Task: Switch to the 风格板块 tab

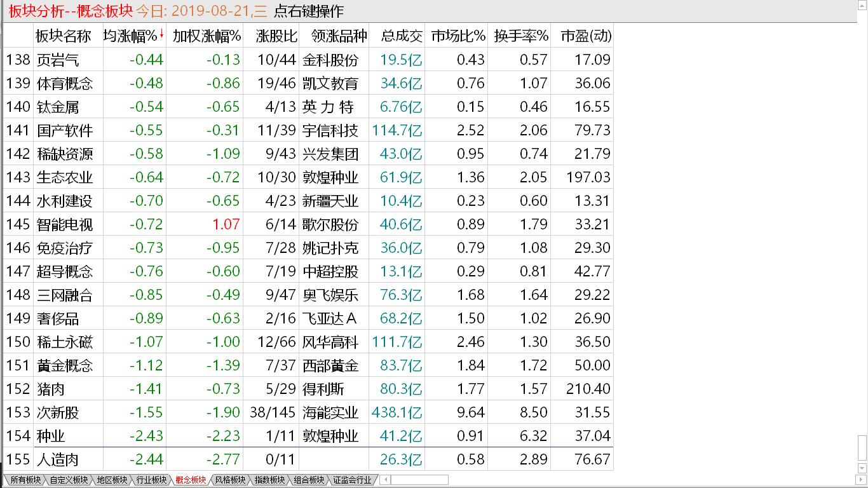Action: tap(230, 480)
